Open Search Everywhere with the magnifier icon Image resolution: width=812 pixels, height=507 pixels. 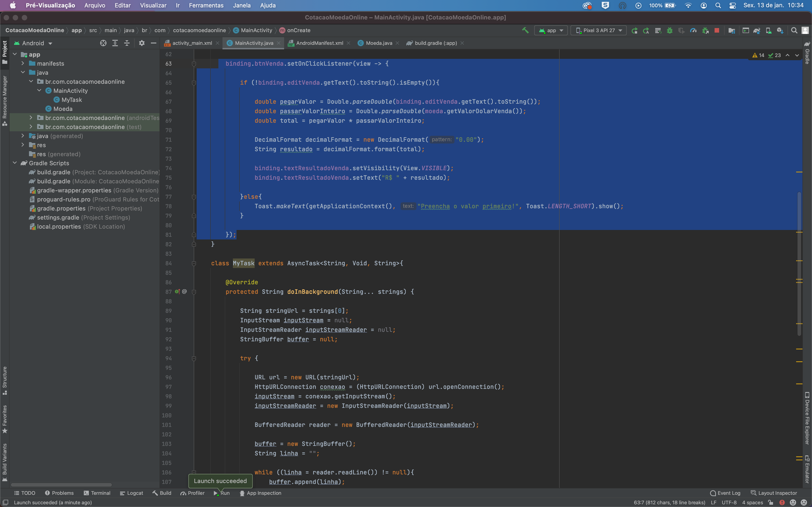[794, 31]
